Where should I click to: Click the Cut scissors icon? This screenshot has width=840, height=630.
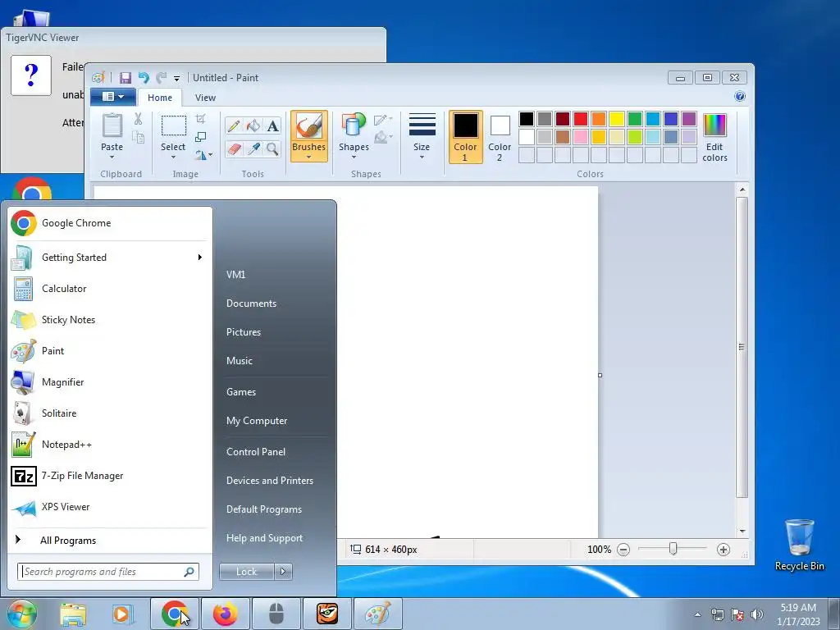coord(138,119)
